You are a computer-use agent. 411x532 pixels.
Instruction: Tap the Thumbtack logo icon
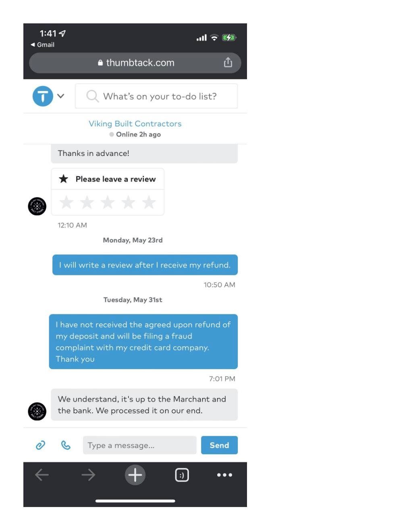coord(43,96)
